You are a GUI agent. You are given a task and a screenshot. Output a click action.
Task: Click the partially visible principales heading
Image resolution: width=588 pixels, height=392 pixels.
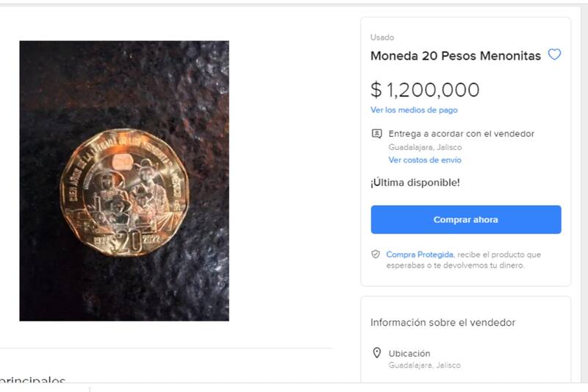click(32, 379)
